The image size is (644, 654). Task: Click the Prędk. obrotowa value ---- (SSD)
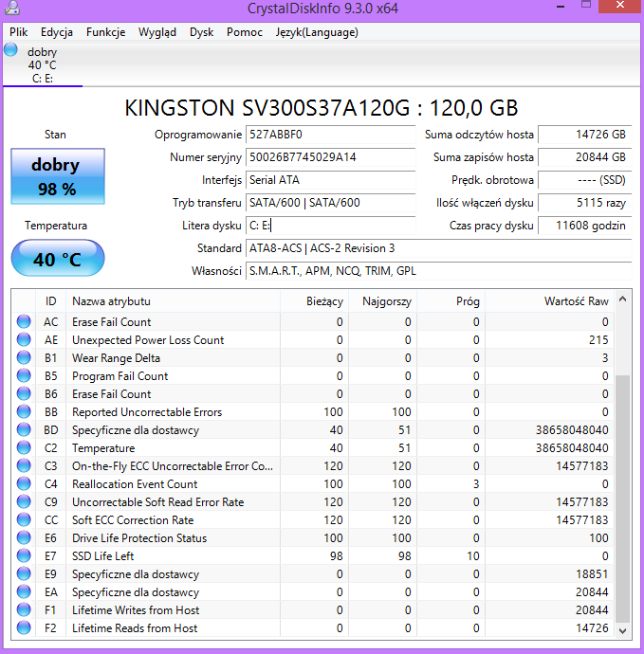(x=585, y=180)
